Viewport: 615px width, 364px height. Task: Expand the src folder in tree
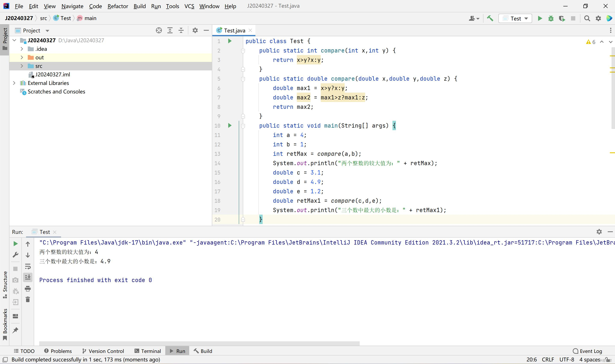click(x=22, y=66)
